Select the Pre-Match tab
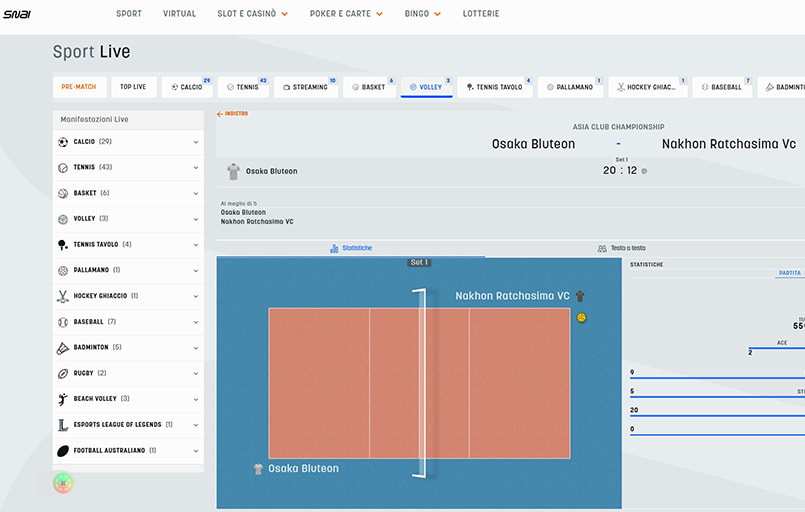 point(78,87)
